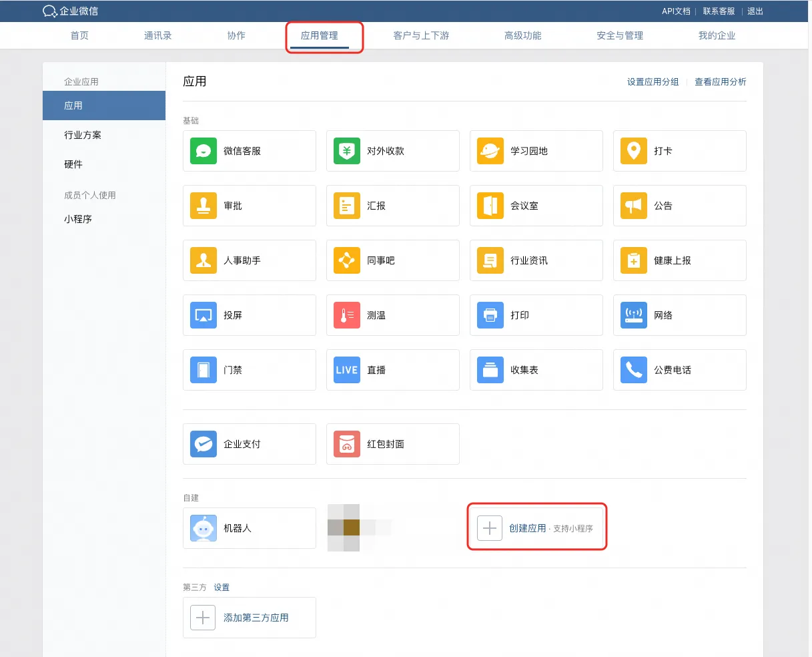Click the 红包封面 red envelope icon
The width and height of the screenshot is (812, 657).
[347, 444]
